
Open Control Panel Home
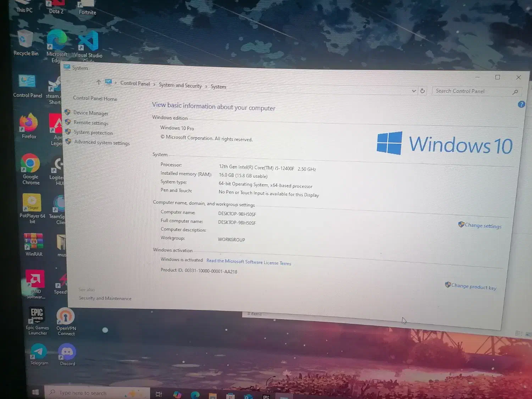(x=95, y=98)
